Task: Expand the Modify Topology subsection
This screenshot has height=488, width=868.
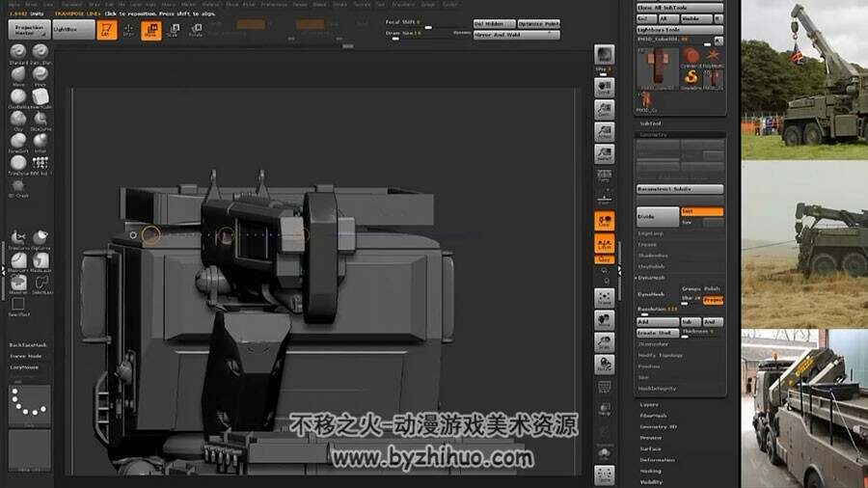Action: point(661,355)
